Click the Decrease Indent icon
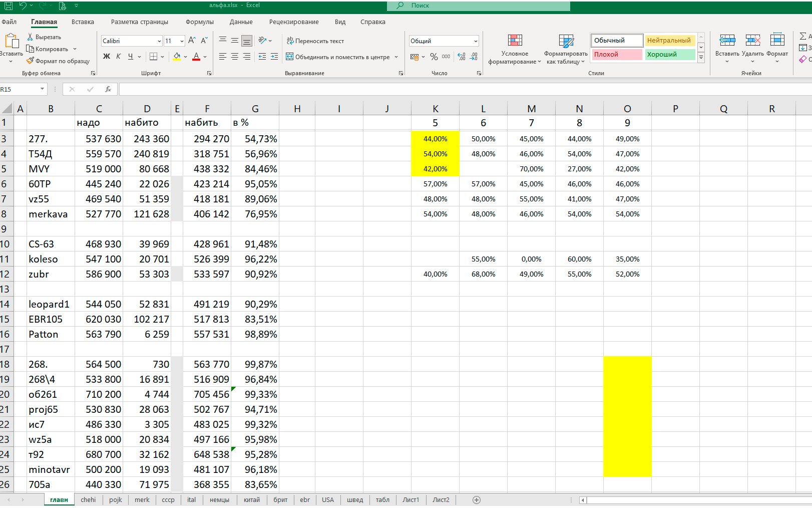The width and height of the screenshot is (812, 508). click(262, 57)
